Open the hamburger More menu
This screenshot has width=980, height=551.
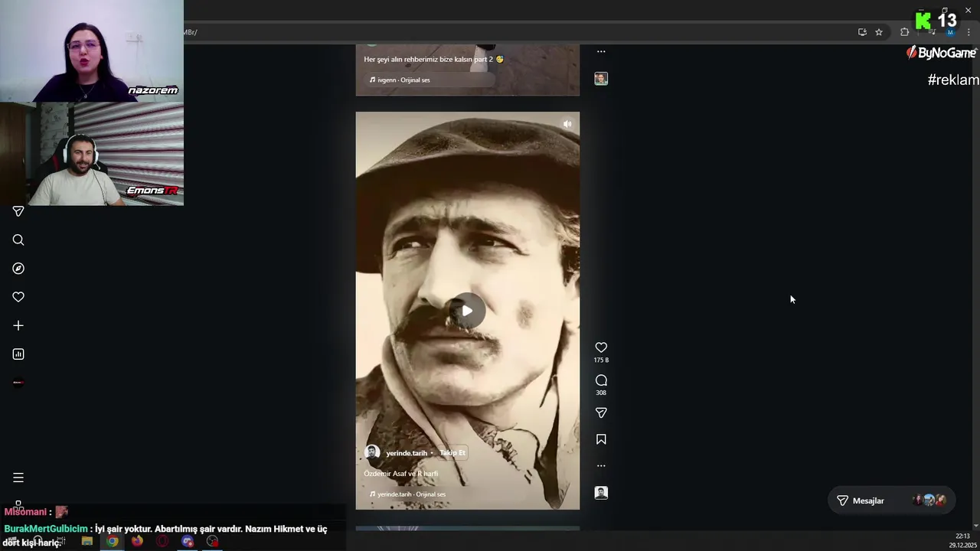click(x=18, y=478)
